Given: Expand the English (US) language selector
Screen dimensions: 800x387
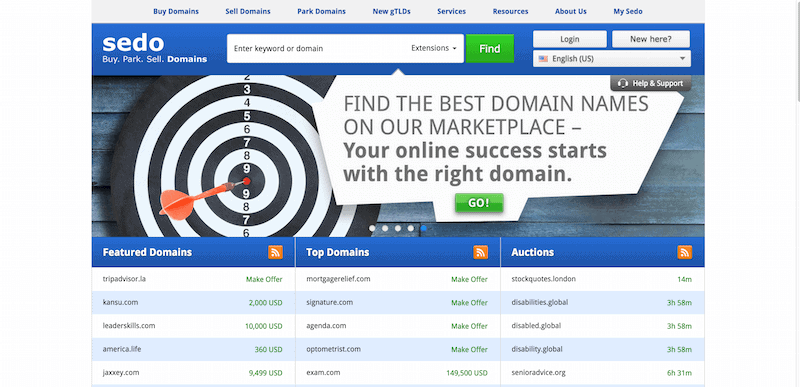Looking at the screenshot, I should point(612,59).
